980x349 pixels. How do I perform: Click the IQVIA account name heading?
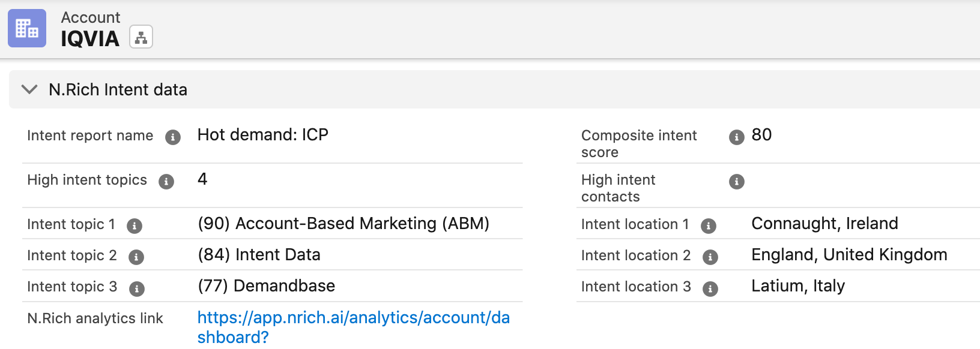pos(90,39)
